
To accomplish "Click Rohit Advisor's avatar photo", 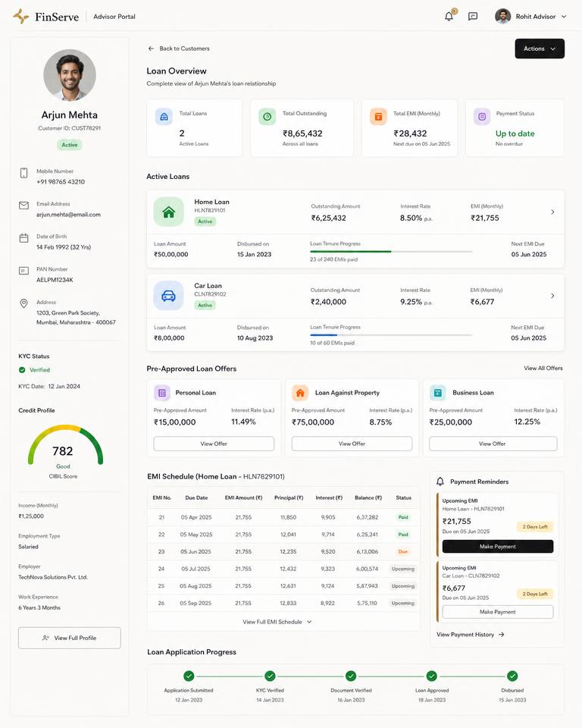I will point(502,16).
